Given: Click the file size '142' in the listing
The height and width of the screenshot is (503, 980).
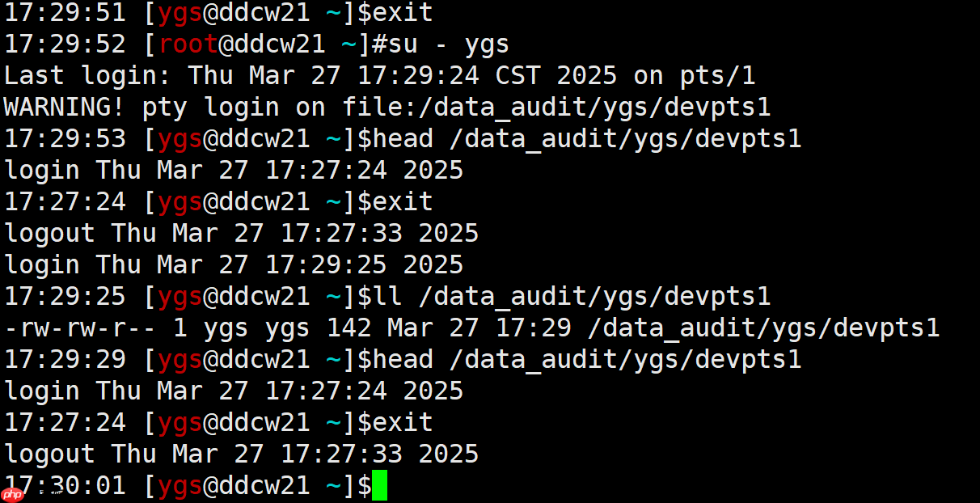Looking at the screenshot, I should 349,328.
